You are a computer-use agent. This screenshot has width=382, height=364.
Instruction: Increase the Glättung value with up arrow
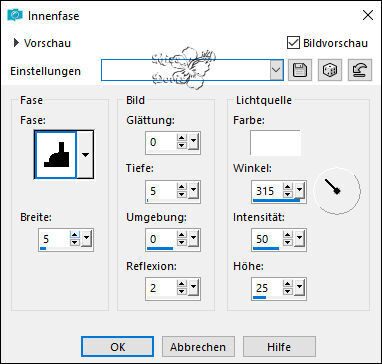pyautogui.click(x=182, y=139)
